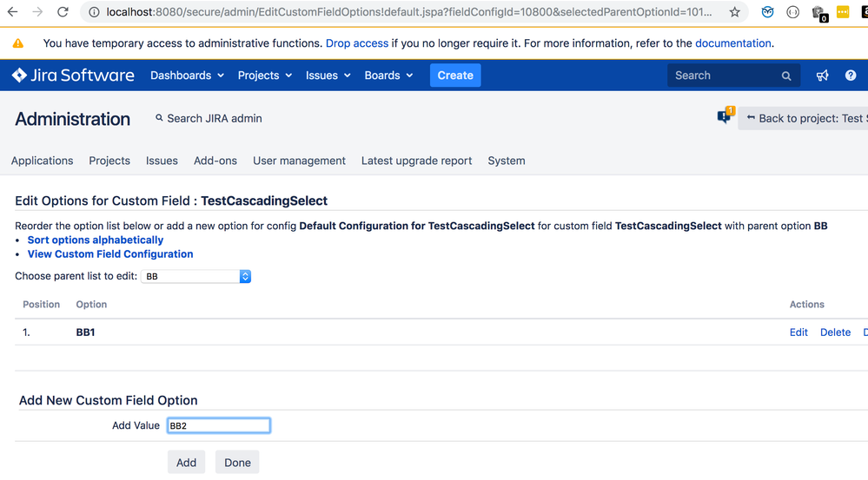This screenshot has width=868, height=480.
Task: Open Latest upgrade report tab
Action: click(416, 161)
